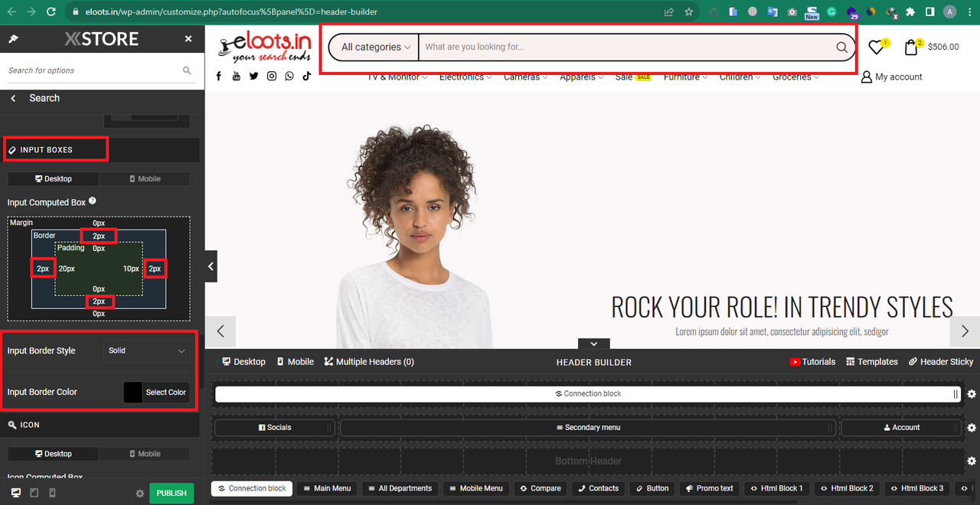Click the Twitter bird icon
Screen dimensions: 980x505
point(253,76)
